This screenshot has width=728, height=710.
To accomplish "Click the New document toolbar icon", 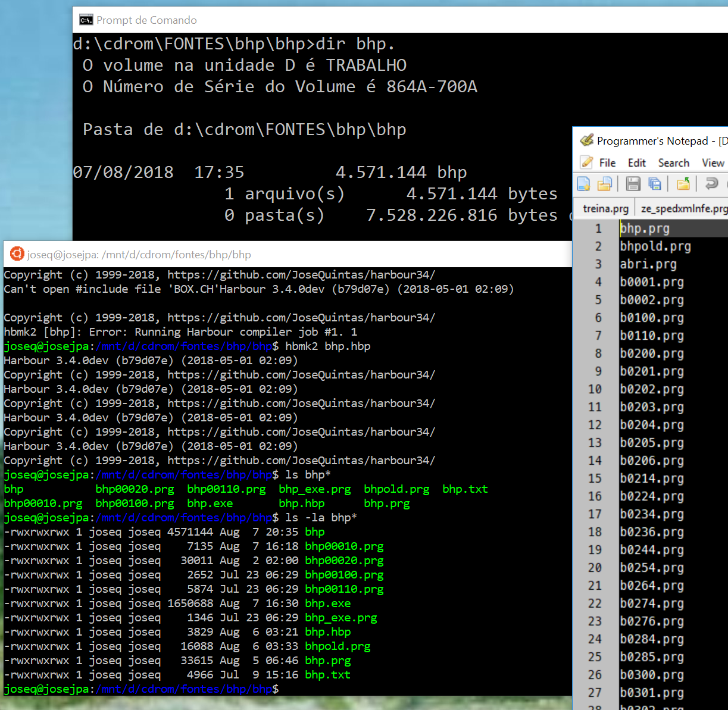I will click(x=584, y=184).
